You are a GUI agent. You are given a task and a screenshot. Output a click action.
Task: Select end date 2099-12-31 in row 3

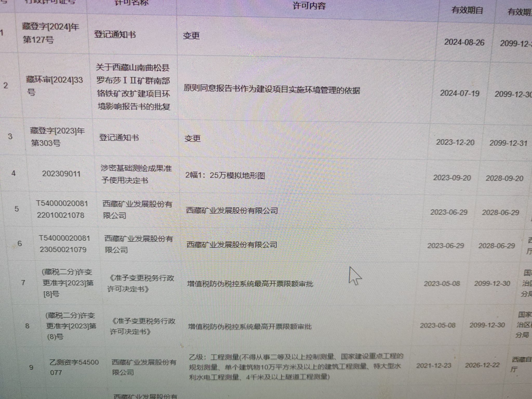508,143
